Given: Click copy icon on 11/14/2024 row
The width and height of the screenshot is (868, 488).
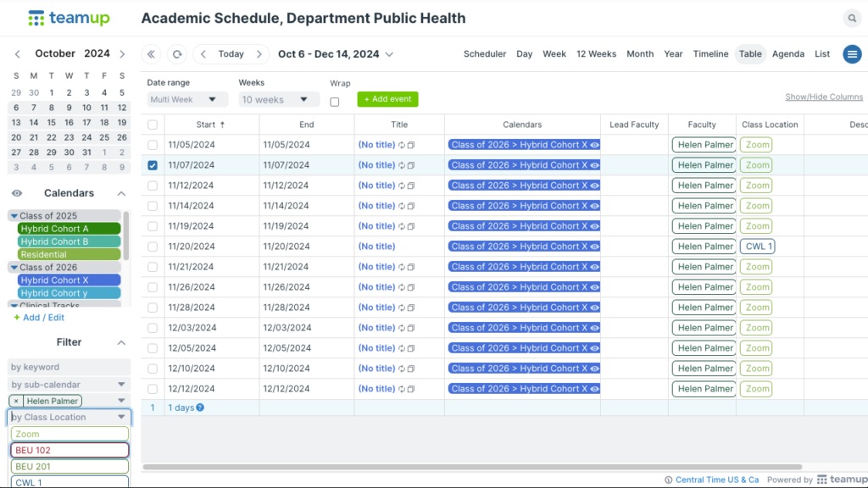Looking at the screenshot, I should click(411, 206).
